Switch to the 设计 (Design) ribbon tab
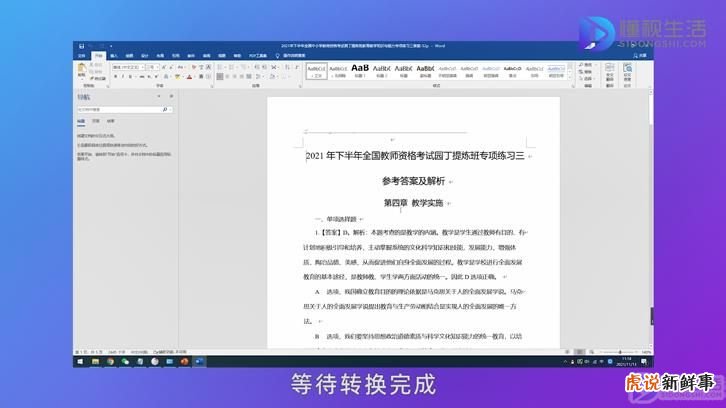Viewport: 726px width, 408px height. [x=144, y=56]
